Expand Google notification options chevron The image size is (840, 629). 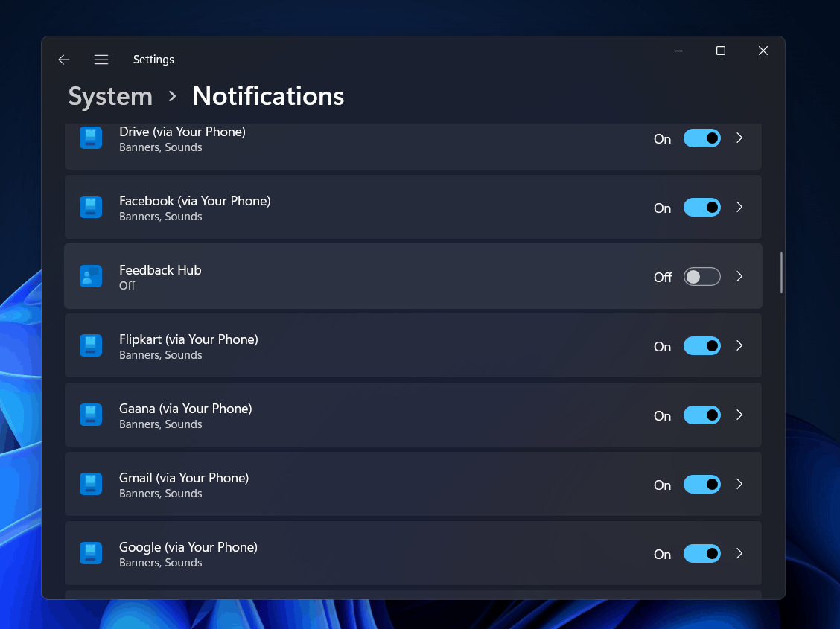(x=739, y=553)
